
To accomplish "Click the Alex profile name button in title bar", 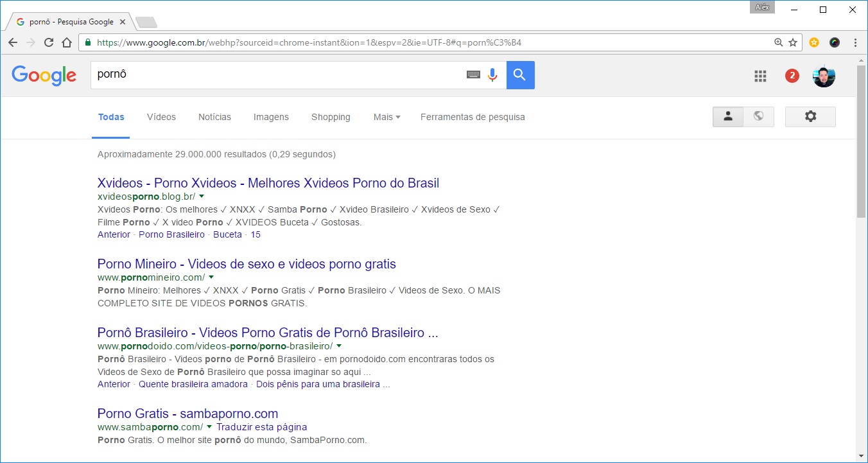I will (x=762, y=7).
